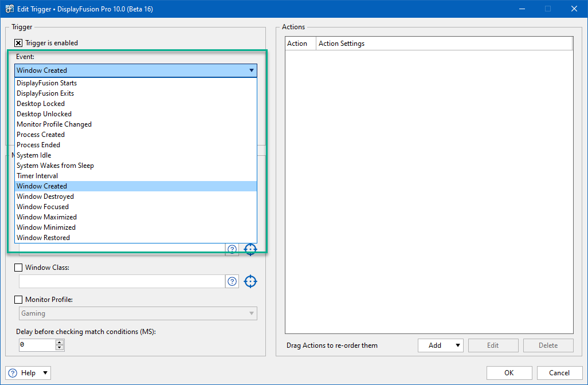
Task: Click the DisplayFusion icon in the title bar
Action: click(x=9, y=9)
